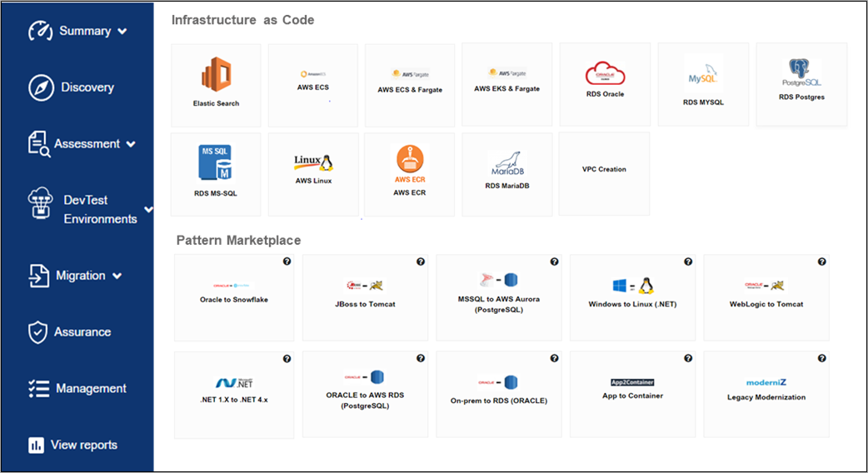The image size is (868, 473).
Task: Open help for JBoss to Tomcat
Action: [421, 261]
